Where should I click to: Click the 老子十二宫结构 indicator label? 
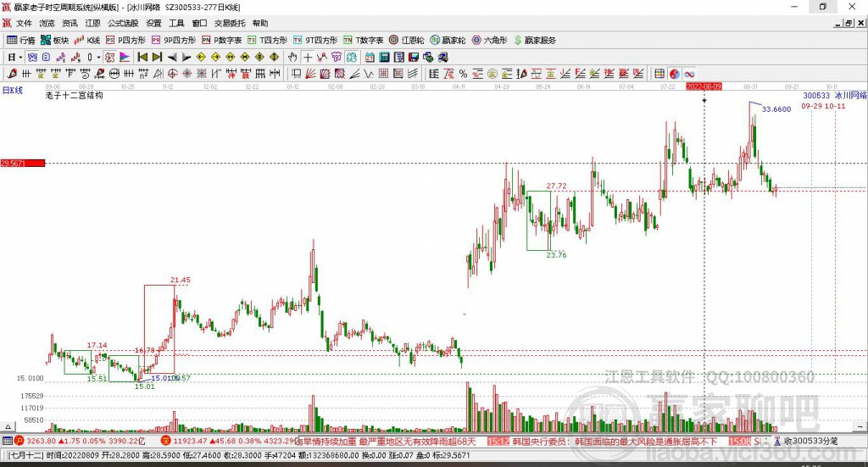(75, 95)
